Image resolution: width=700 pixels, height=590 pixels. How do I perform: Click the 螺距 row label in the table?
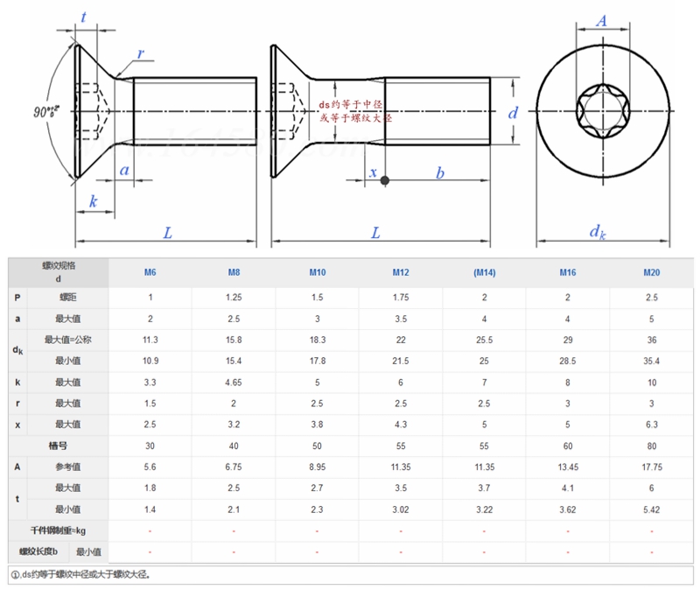[x=68, y=298]
